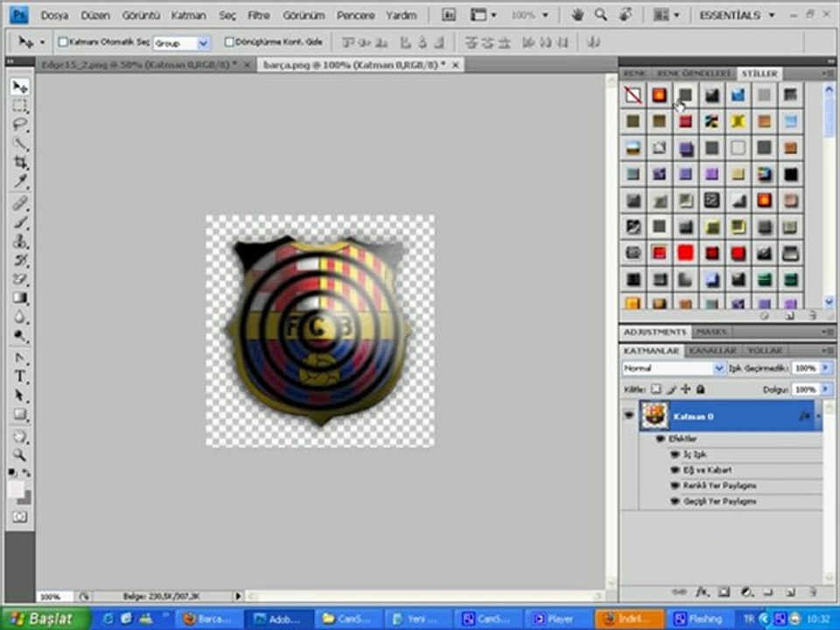
Task: Open the Normal blend mode dropdown
Action: pos(719,368)
